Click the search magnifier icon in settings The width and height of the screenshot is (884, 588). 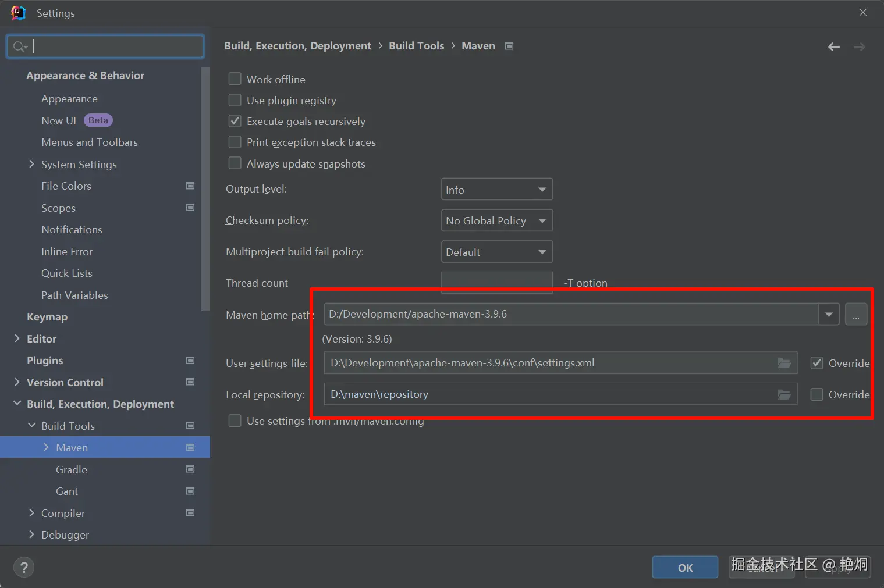19,47
